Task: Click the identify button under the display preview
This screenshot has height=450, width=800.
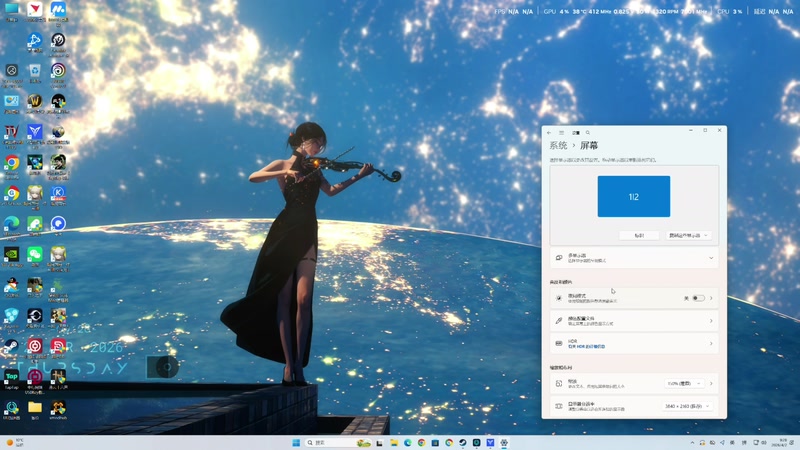Action: 639,236
